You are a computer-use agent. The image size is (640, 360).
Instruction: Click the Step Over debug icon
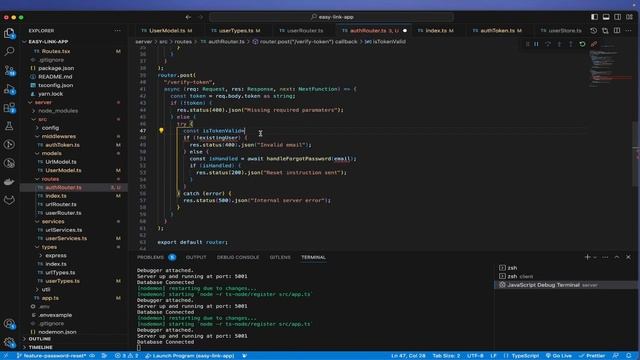coord(548,44)
